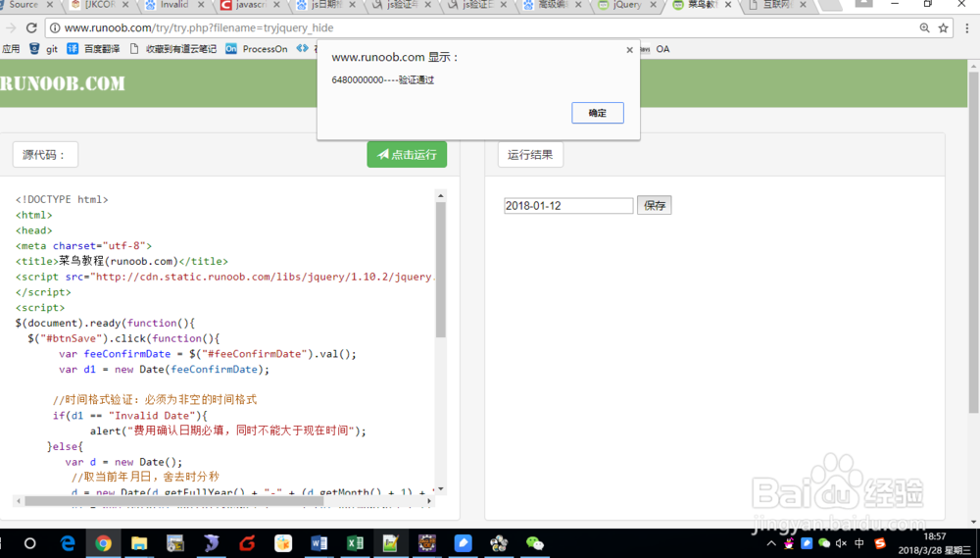Viewport: 980px width, 558px height.
Task: Open the 应用 apps shortcut
Action: (x=11, y=49)
